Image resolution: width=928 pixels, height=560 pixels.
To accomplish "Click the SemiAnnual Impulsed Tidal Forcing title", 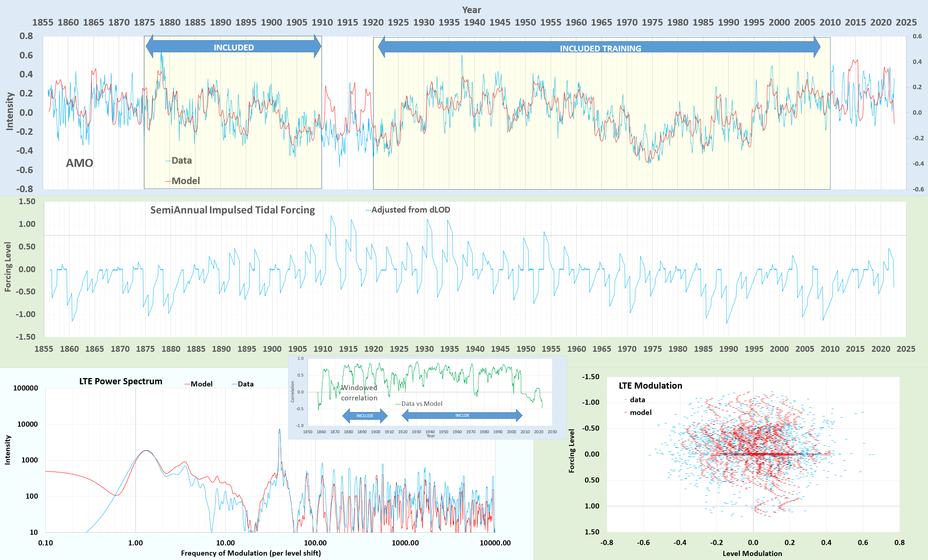I will [232, 210].
